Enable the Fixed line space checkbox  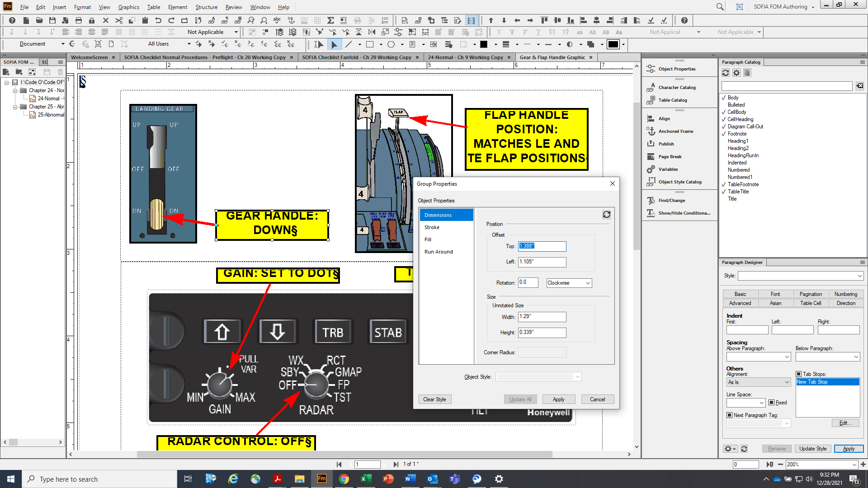click(x=772, y=403)
